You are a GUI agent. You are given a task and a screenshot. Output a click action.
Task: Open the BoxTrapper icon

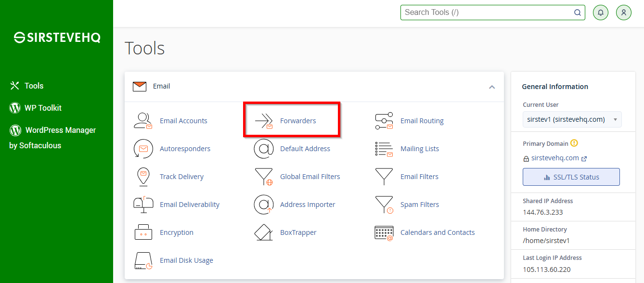tap(263, 232)
